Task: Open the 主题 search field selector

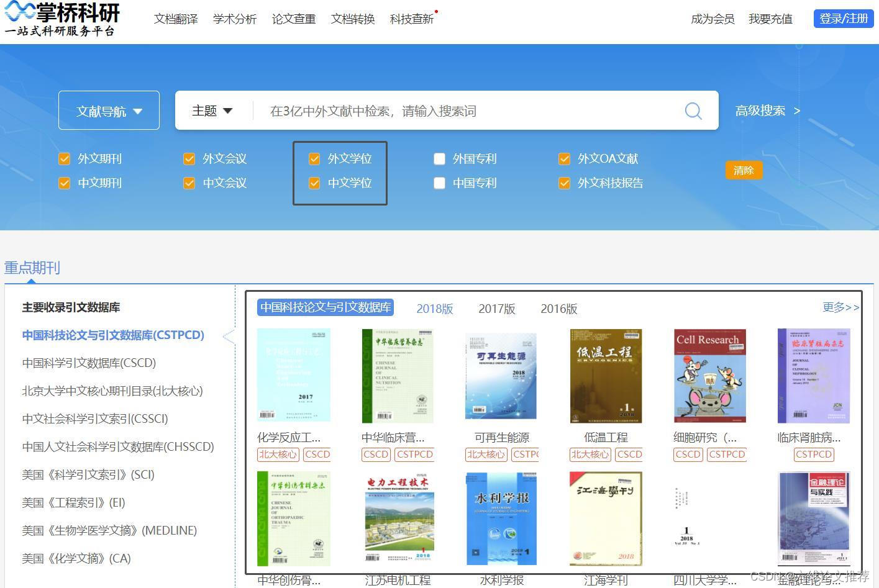Action: tap(212, 111)
